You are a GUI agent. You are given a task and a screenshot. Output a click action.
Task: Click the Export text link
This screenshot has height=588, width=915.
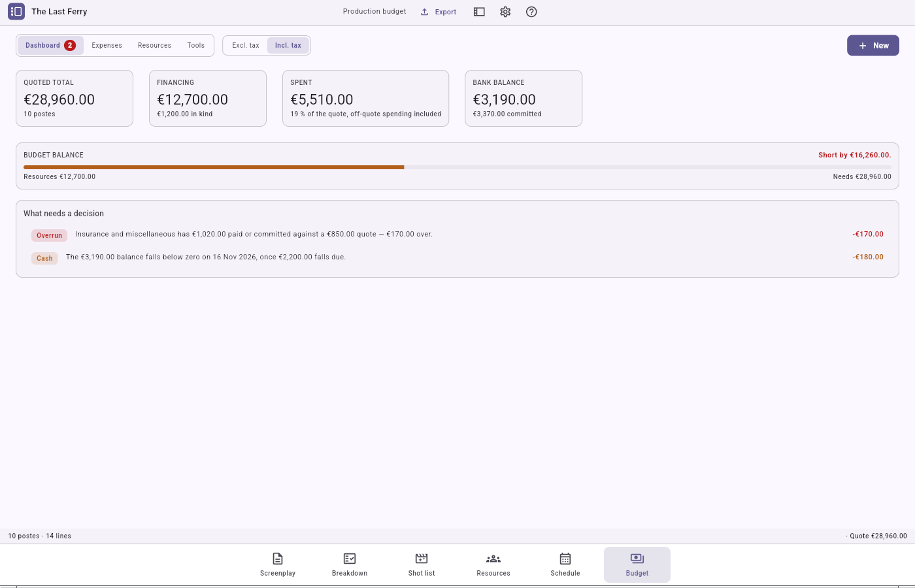pyautogui.click(x=446, y=12)
